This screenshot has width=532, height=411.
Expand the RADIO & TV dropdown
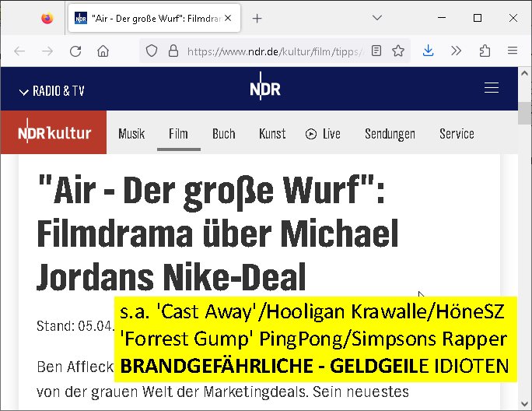[x=51, y=91]
